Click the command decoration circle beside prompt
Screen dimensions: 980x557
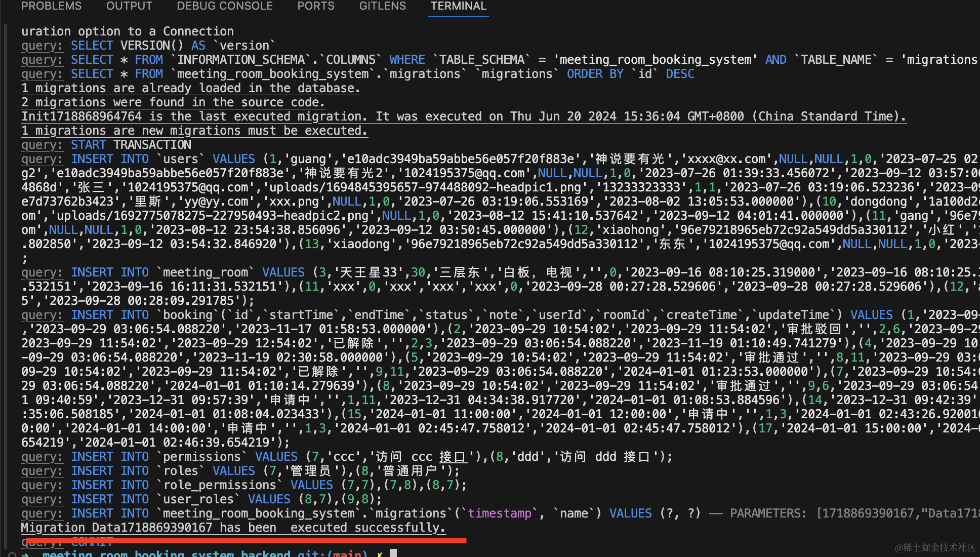pos(12,554)
